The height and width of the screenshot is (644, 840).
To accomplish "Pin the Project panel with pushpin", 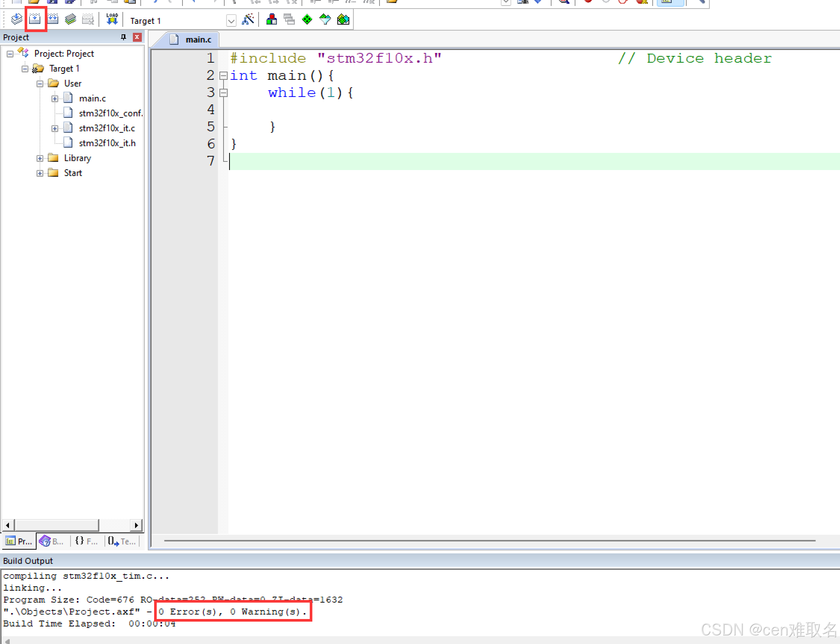I will 123,37.
